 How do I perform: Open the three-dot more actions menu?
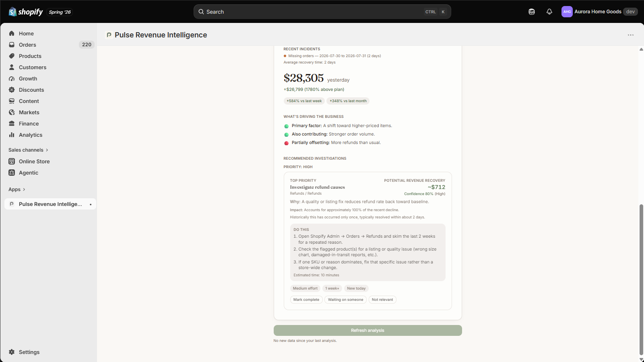click(x=631, y=35)
